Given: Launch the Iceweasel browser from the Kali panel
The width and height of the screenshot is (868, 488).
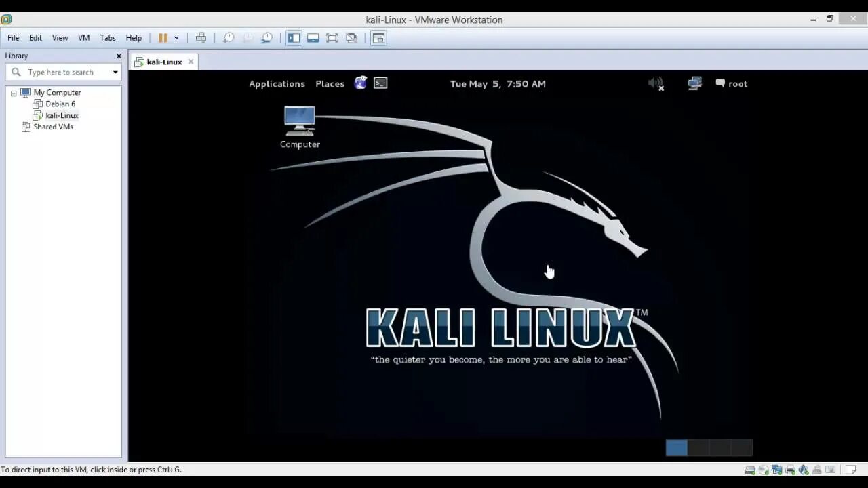Looking at the screenshot, I should (x=361, y=83).
